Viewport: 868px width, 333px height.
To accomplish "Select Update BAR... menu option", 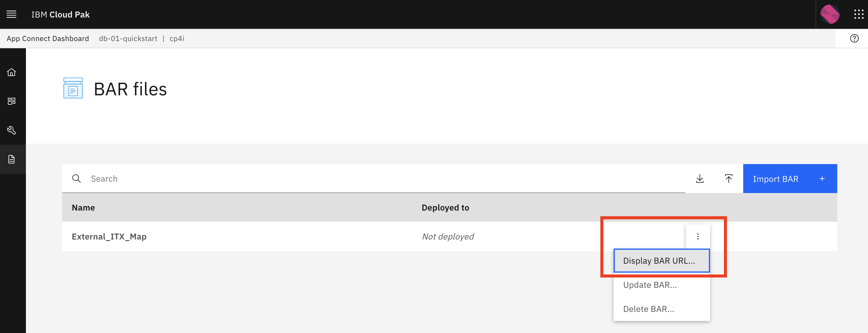I will click(x=650, y=285).
